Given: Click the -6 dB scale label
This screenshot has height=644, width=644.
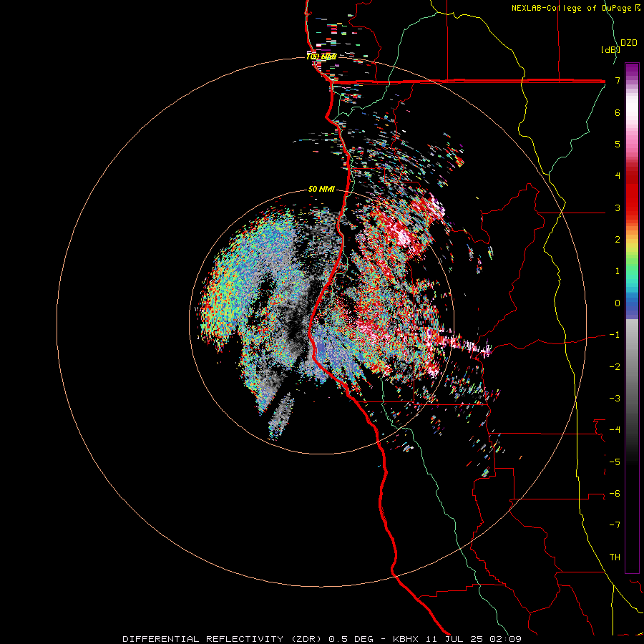Looking at the screenshot, I should point(615,494).
